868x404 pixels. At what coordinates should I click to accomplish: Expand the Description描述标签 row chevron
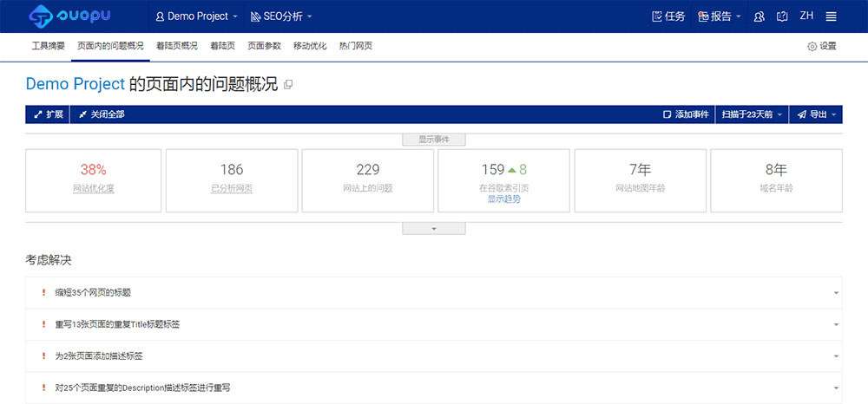pyautogui.click(x=836, y=388)
